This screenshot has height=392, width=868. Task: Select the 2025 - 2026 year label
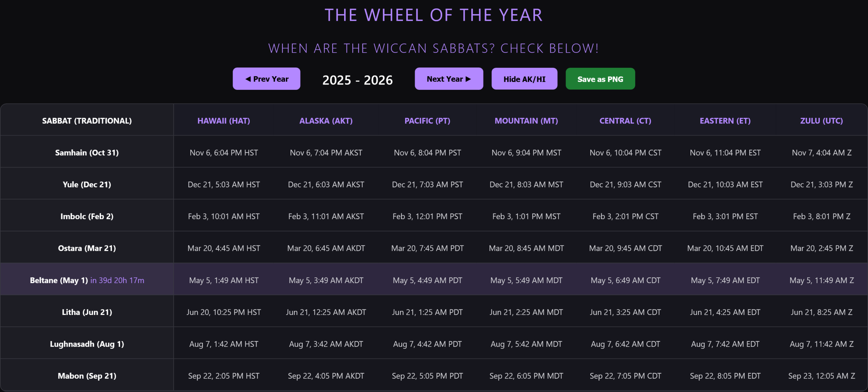click(x=357, y=80)
